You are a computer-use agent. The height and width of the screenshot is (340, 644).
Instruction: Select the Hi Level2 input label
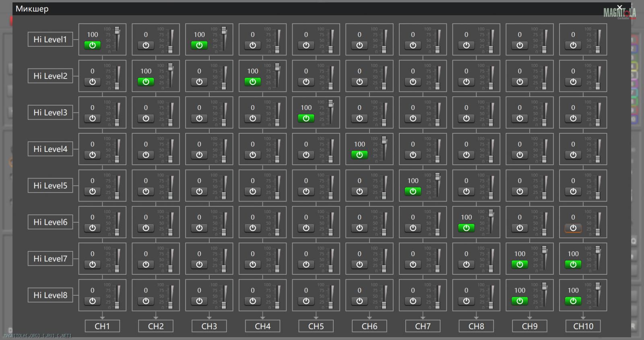tap(50, 76)
